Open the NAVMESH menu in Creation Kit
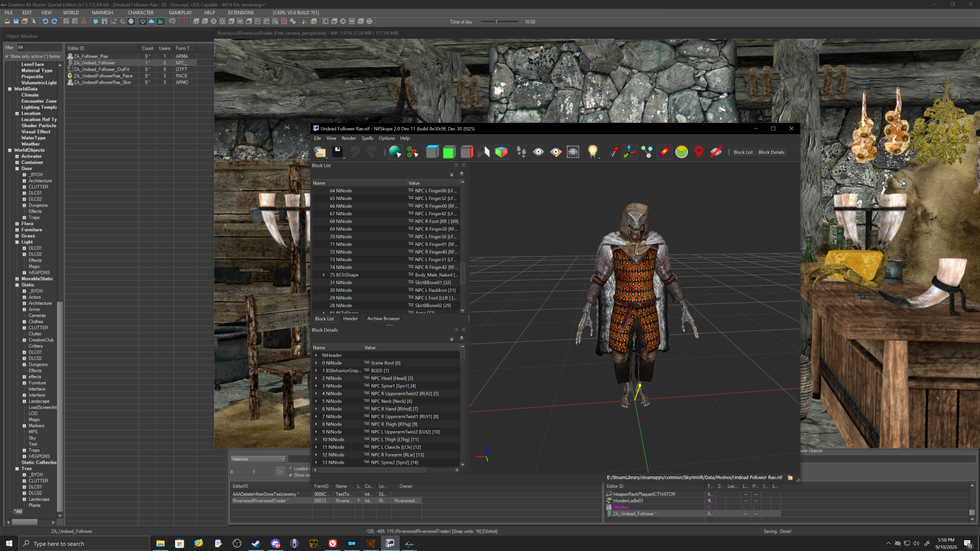 coord(102,13)
